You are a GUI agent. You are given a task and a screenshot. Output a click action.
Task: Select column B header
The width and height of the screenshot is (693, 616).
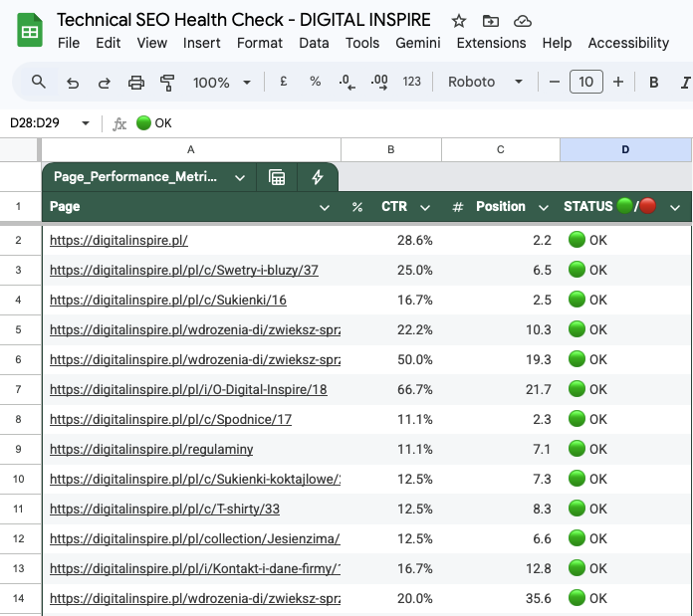[x=391, y=149]
